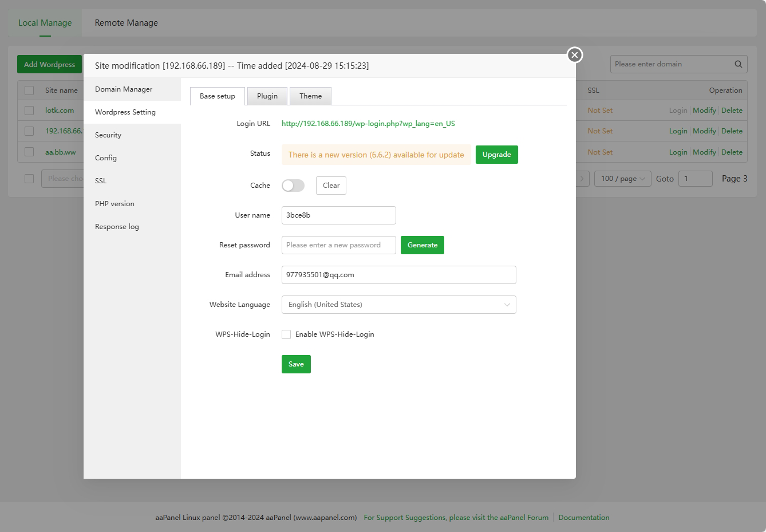
Task: Close the Site modification dialog
Action: [575, 55]
